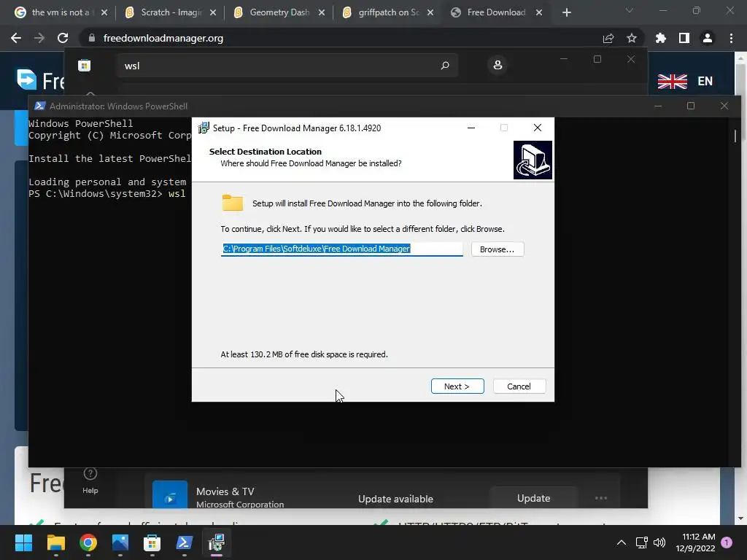Click the setup installer icon in dialog title bar
Image resolution: width=747 pixels, height=560 pixels.
coord(204,128)
